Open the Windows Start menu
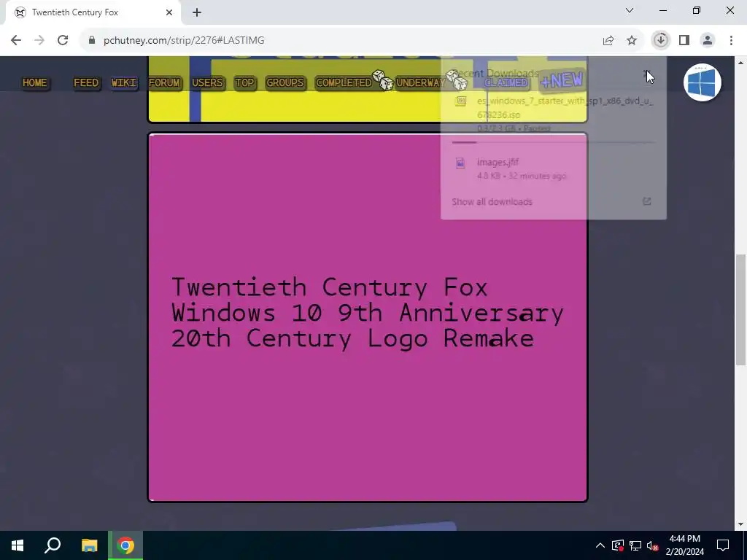 18,545
